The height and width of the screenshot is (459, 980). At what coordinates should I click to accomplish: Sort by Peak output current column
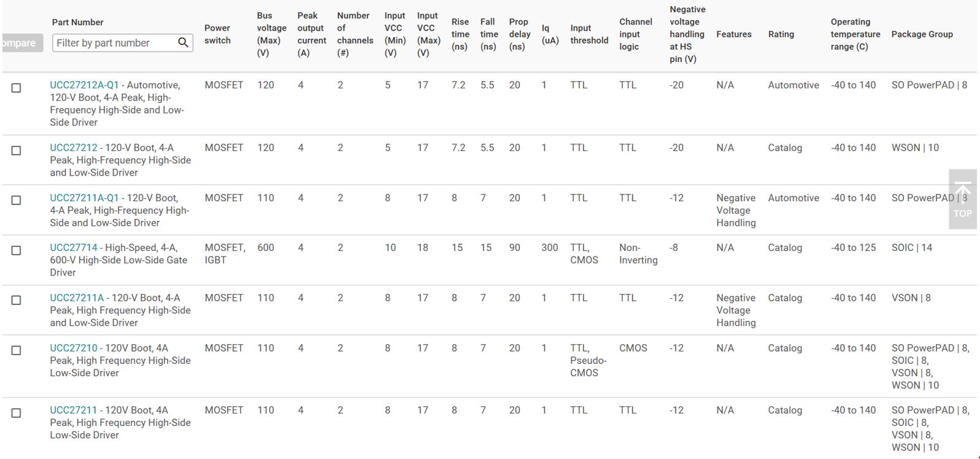pyautogui.click(x=312, y=34)
